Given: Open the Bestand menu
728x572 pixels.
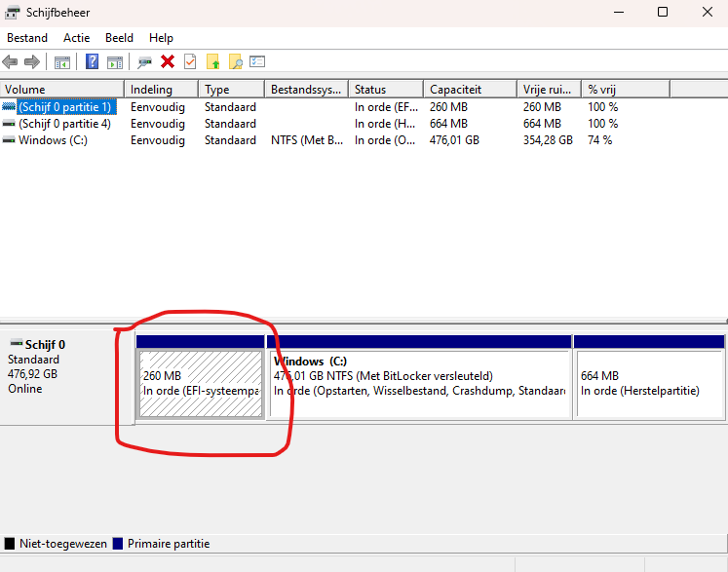Looking at the screenshot, I should [x=27, y=38].
